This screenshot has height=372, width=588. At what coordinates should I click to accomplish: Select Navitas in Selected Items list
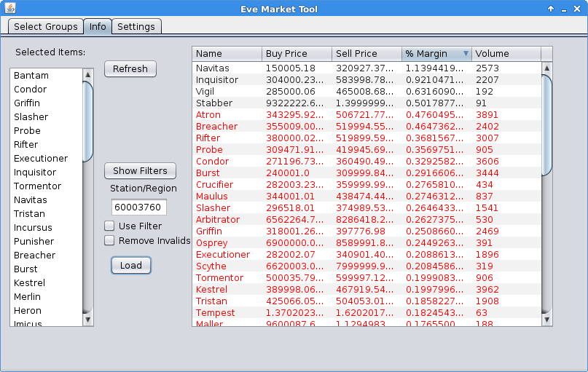pos(46,200)
